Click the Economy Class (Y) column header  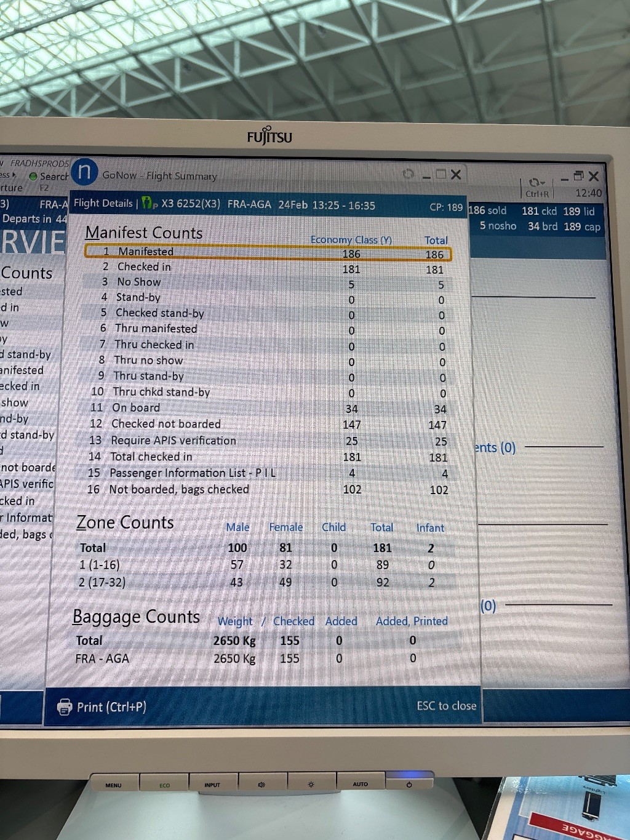(x=351, y=239)
